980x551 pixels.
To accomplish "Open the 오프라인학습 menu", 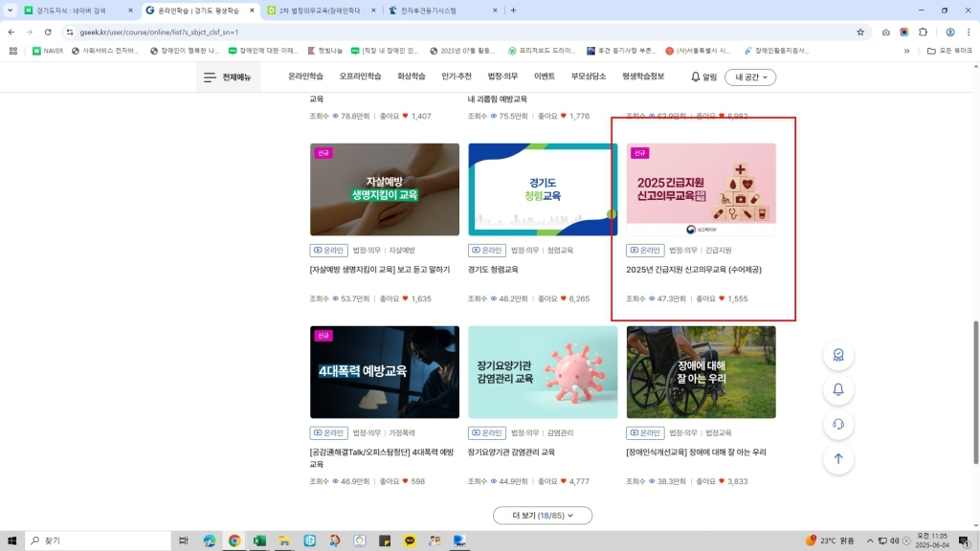I will click(360, 77).
